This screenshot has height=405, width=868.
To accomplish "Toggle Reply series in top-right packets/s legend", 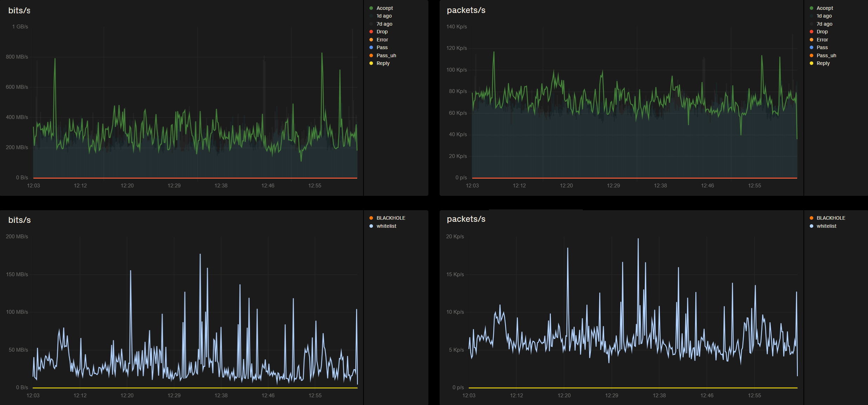I will coord(823,63).
